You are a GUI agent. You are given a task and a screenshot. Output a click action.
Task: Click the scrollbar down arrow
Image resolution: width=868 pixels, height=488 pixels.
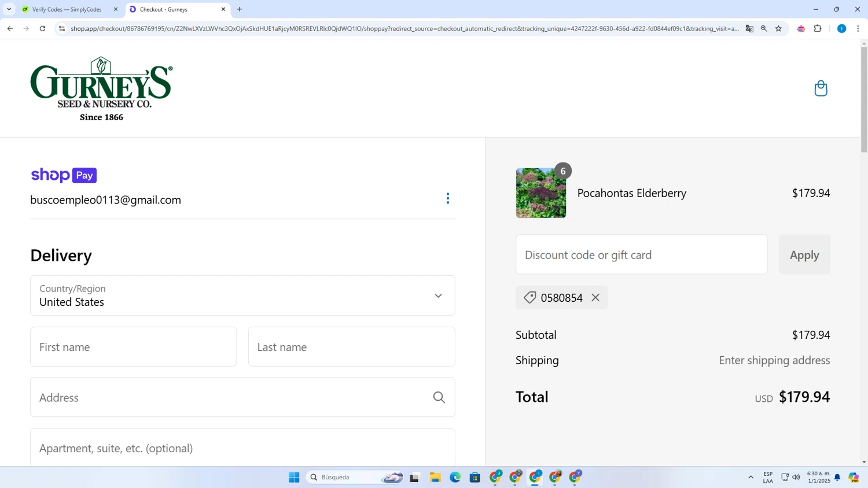pyautogui.click(x=864, y=462)
